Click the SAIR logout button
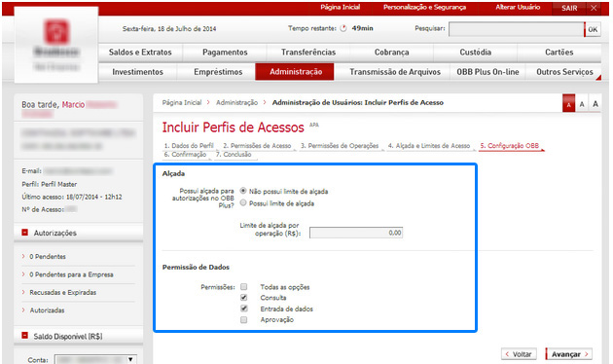 click(x=569, y=8)
